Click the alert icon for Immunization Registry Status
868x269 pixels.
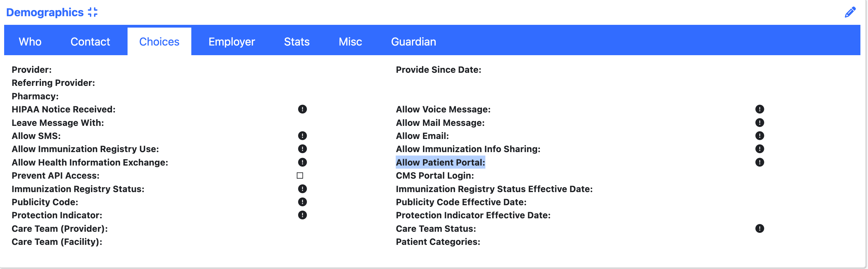pos(302,189)
